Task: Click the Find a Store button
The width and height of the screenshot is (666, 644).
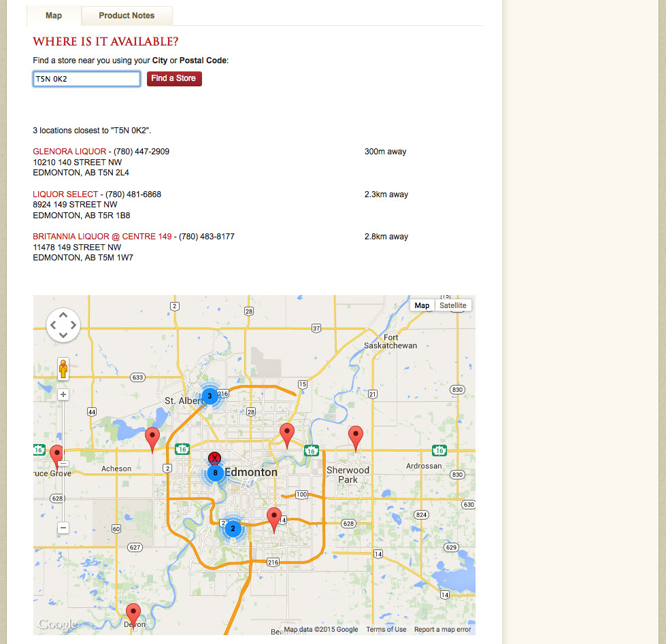Action: coord(174,78)
